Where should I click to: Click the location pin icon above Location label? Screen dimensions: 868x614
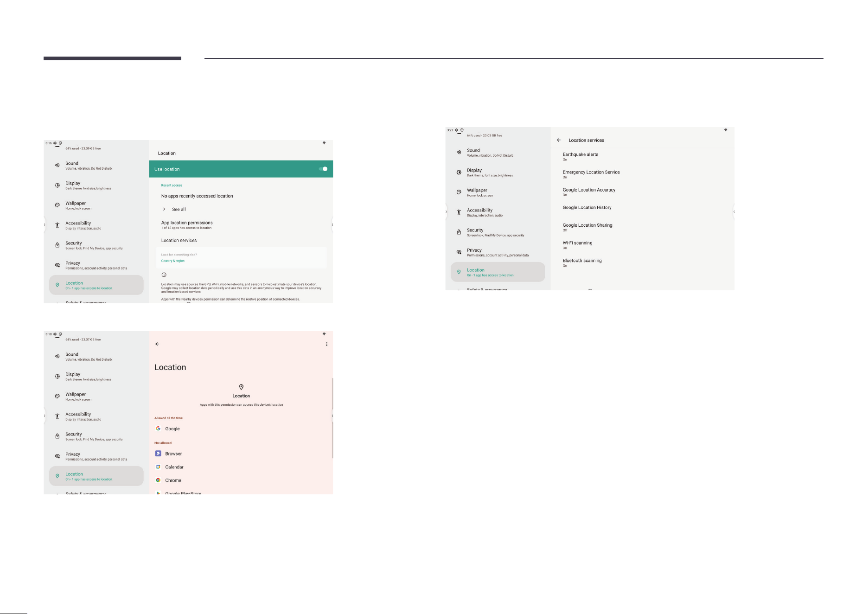[x=241, y=387]
